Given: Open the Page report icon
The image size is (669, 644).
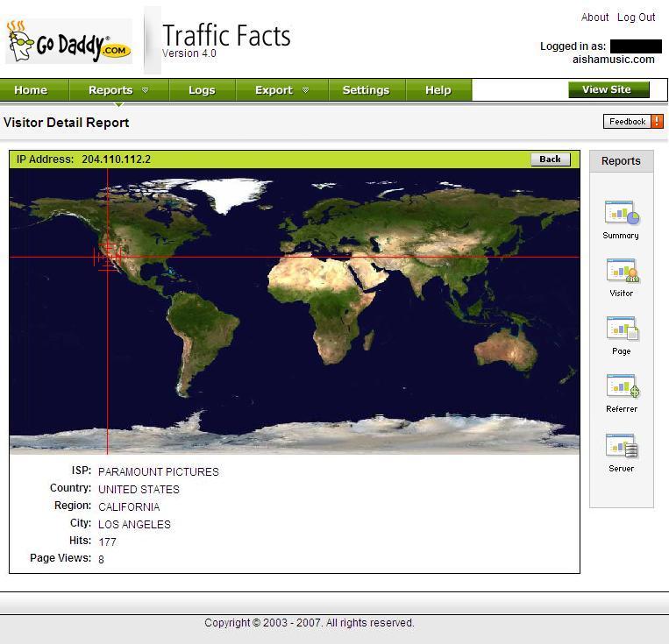Looking at the screenshot, I should 622,329.
